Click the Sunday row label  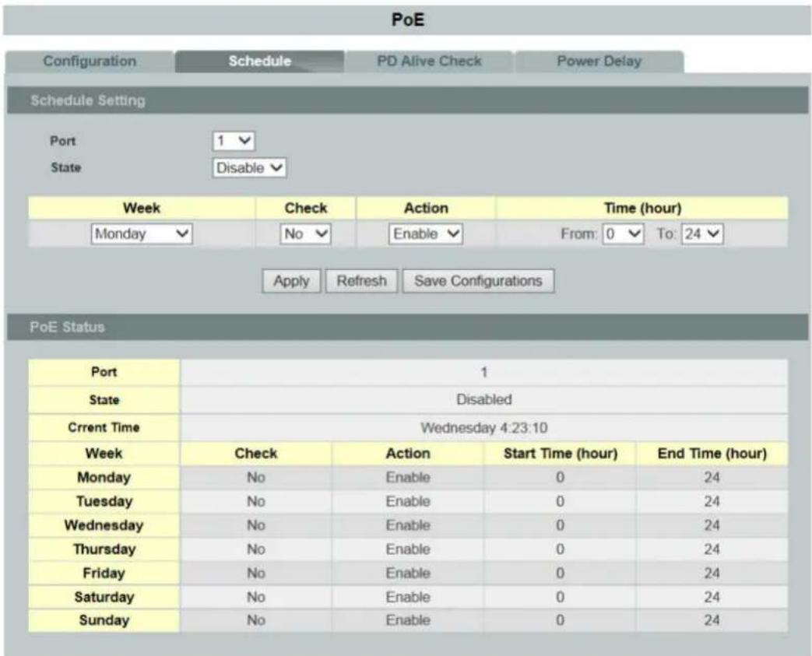(104, 620)
